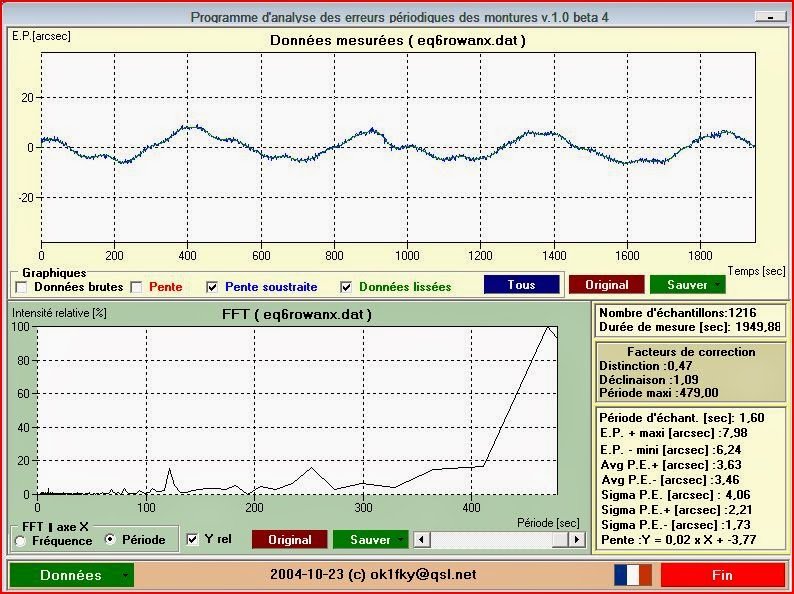Click the red Fin button

(x=723, y=575)
